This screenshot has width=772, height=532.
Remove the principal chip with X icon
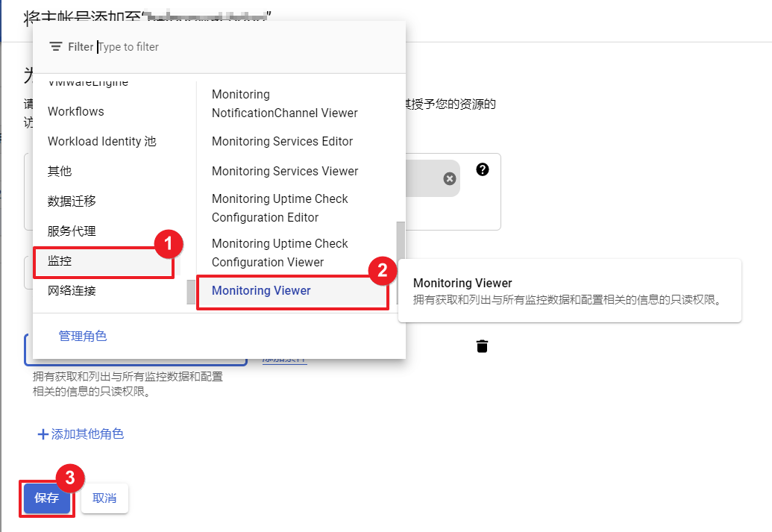[x=449, y=178]
